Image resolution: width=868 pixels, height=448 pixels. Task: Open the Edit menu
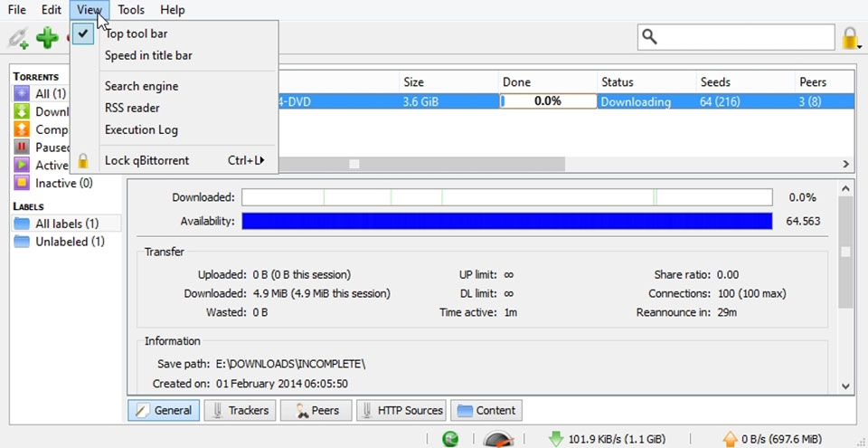(x=51, y=10)
